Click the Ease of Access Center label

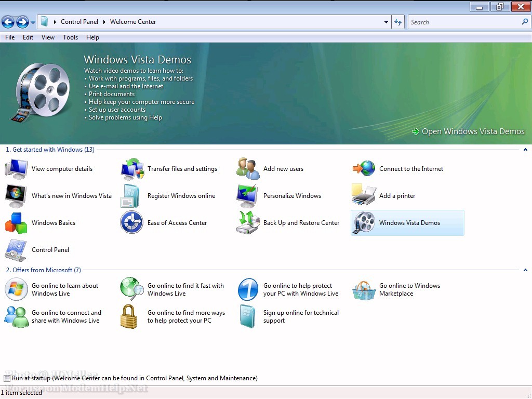(177, 223)
